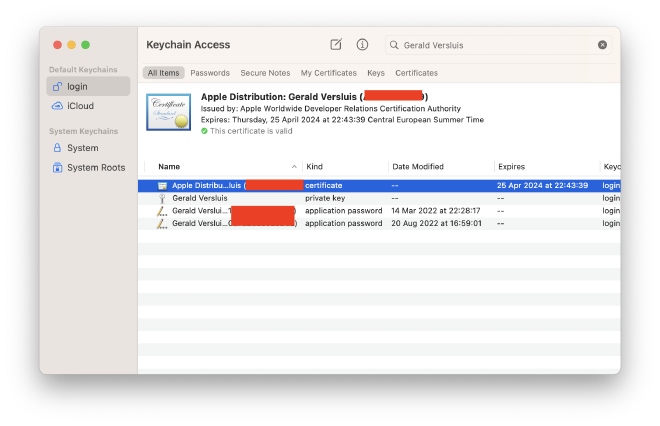Screen dimensions: 660x426
Task: Click the large certificate thumbnail image
Action: [168, 112]
